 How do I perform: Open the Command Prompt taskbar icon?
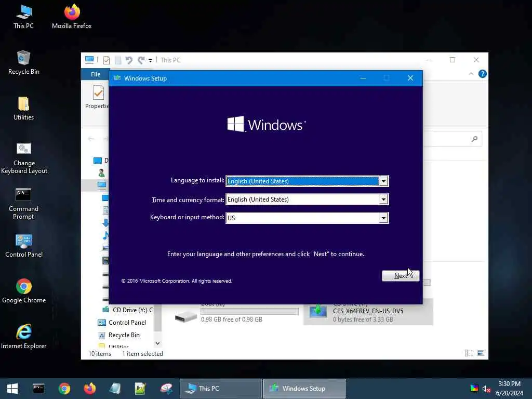[38, 389]
